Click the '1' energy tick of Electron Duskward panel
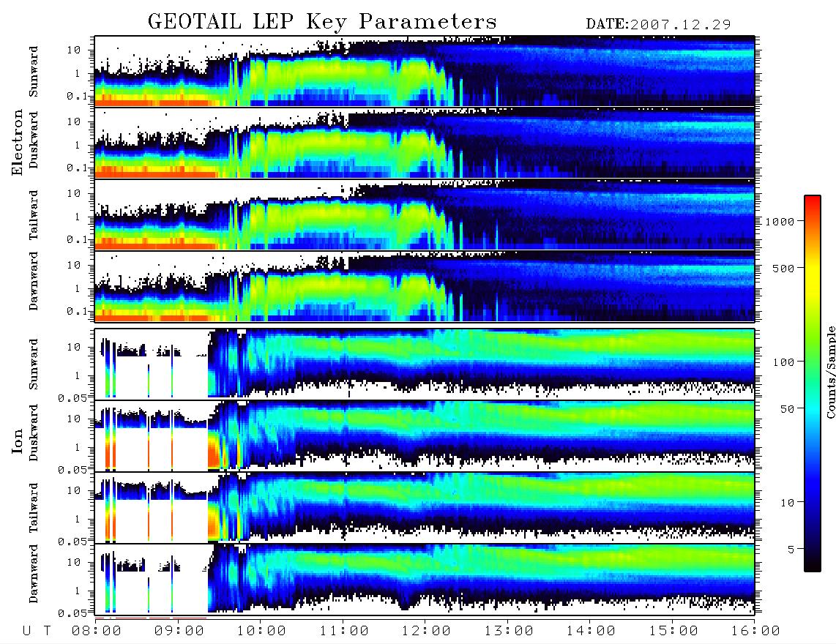Viewport: 836px width, 644px height. [78, 145]
